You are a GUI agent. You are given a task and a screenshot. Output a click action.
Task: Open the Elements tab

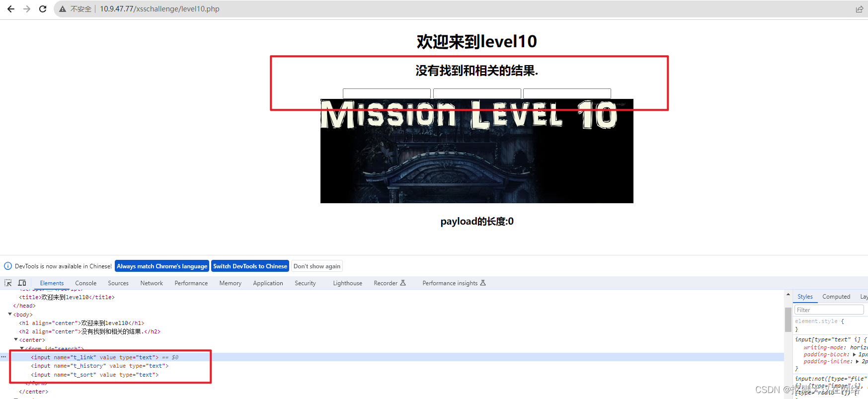pyautogui.click(x=52, y=283)
